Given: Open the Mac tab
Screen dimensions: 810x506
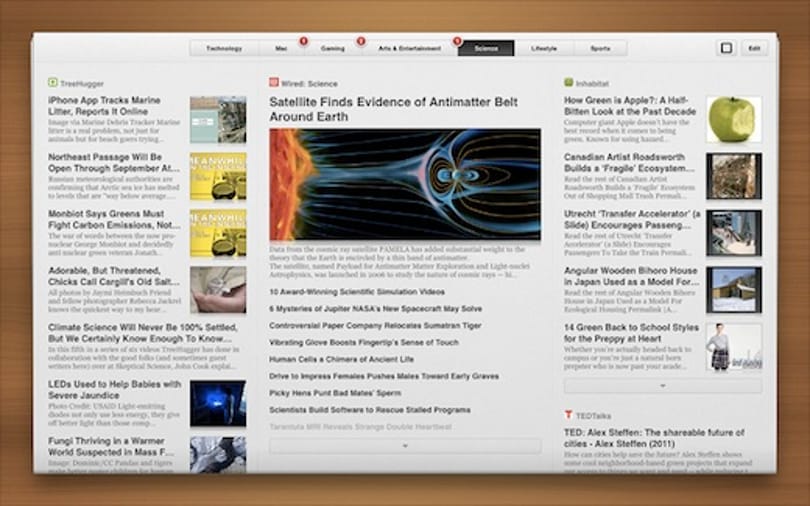Looking at the screenshot, I should pyautogui.click(x=281, y=49).
